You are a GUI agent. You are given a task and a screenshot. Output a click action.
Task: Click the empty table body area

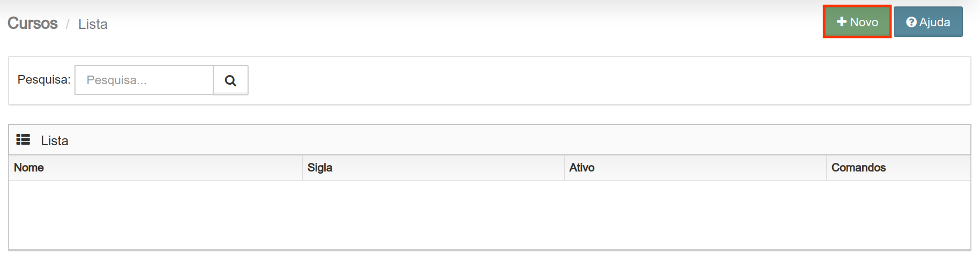pyautogui.click(x=490, y=214)
